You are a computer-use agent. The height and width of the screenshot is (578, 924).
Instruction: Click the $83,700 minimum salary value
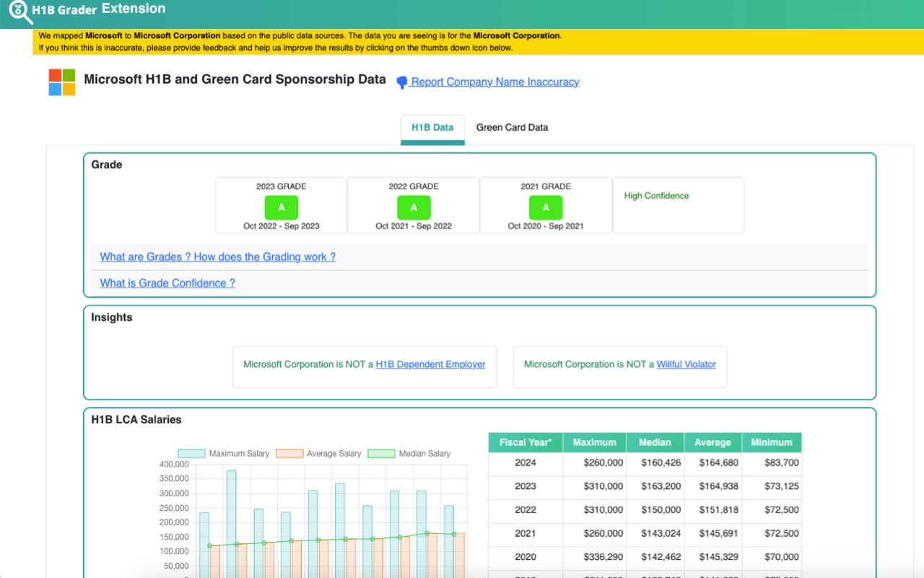click(782, 463)
